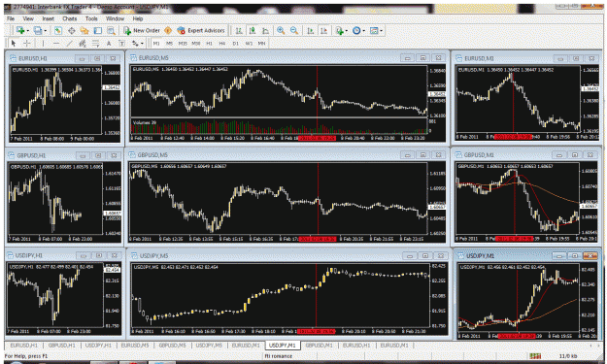Expand the Profiles dropdown arrow

pyautogui.click(x=45, y=31)
